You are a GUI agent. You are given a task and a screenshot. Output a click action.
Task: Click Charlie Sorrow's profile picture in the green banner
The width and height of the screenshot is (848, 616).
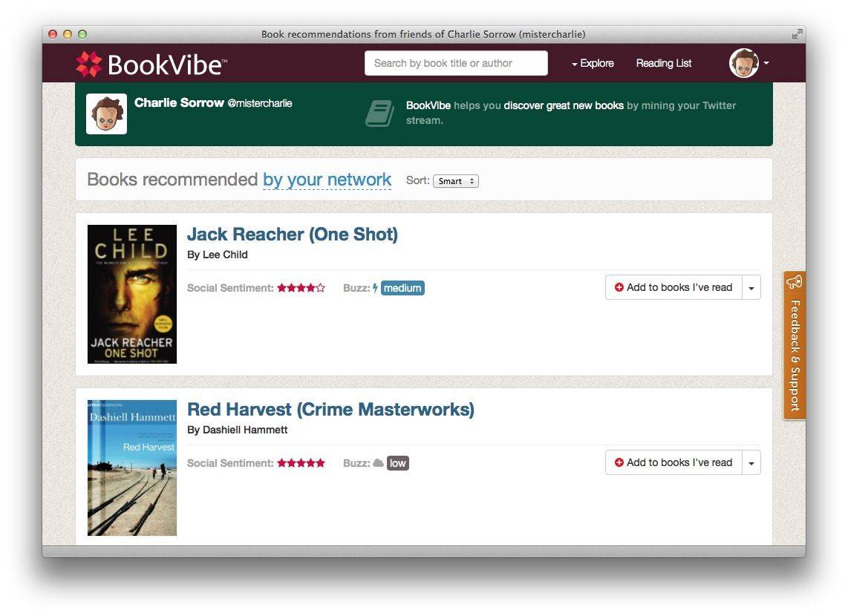point(106,114)
